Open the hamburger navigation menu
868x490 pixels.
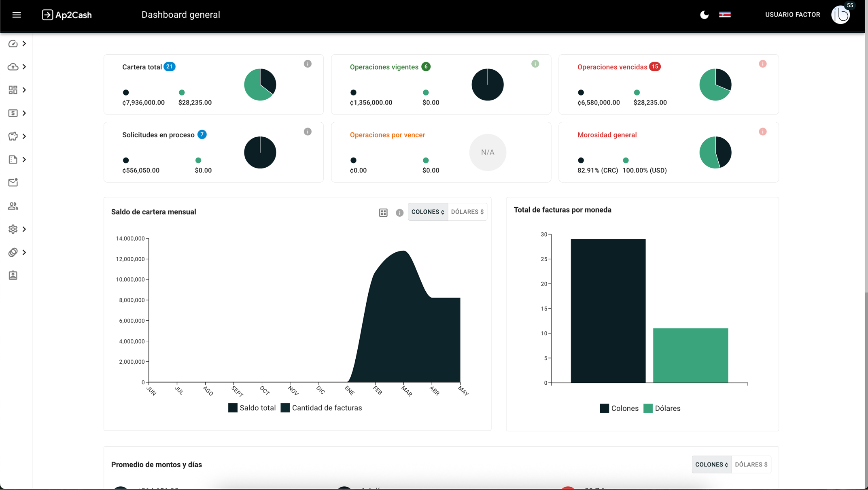point(17,15)
